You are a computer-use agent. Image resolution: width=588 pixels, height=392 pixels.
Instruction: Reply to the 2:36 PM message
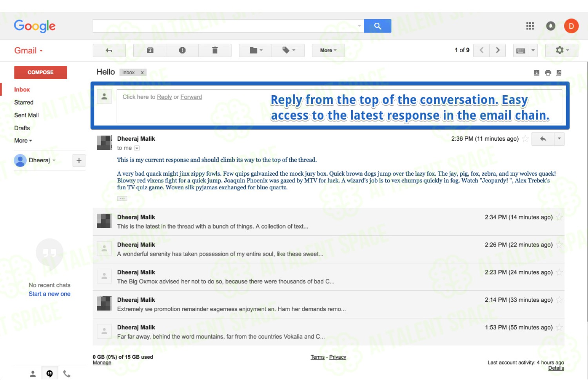(x=543, y=139)
